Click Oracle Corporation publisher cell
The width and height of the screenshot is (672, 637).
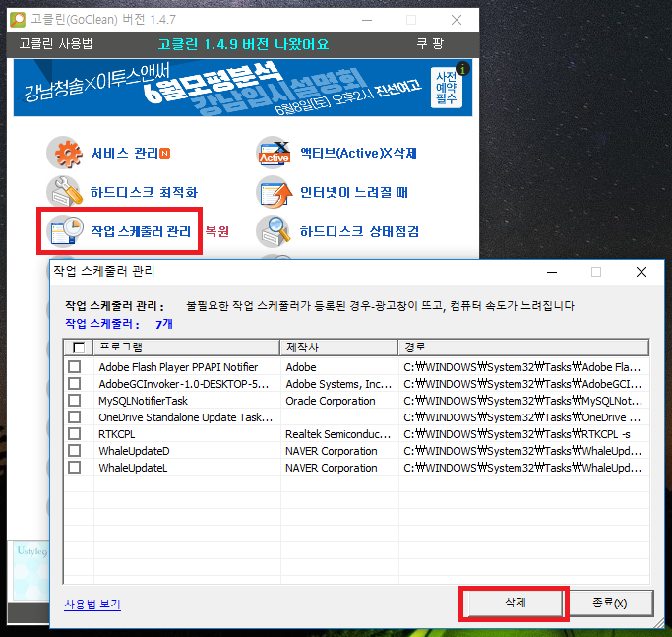pos(331,401)
